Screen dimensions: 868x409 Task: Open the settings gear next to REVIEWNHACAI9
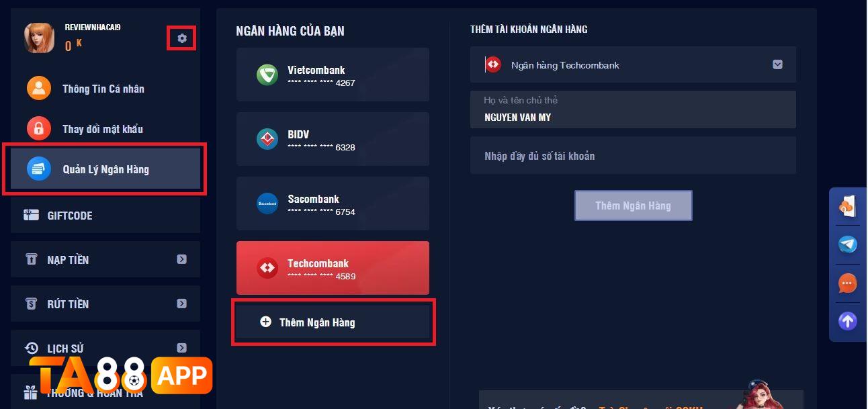coord(181,38)
